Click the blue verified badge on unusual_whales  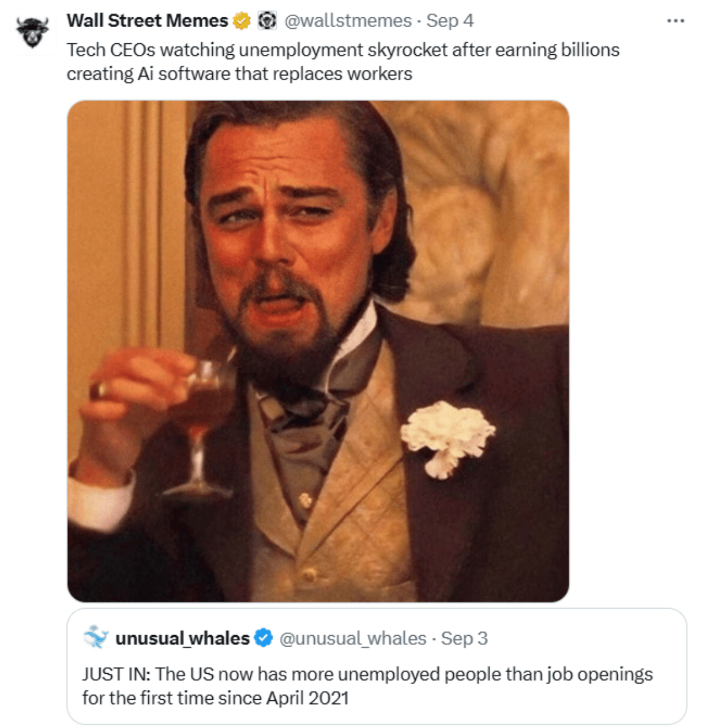pos(264,638)
